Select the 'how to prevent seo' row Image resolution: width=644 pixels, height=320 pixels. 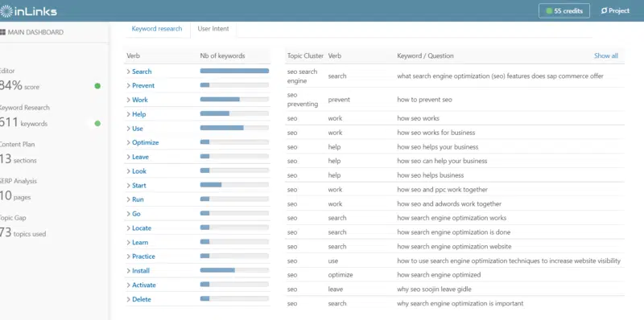coord(455,99)
